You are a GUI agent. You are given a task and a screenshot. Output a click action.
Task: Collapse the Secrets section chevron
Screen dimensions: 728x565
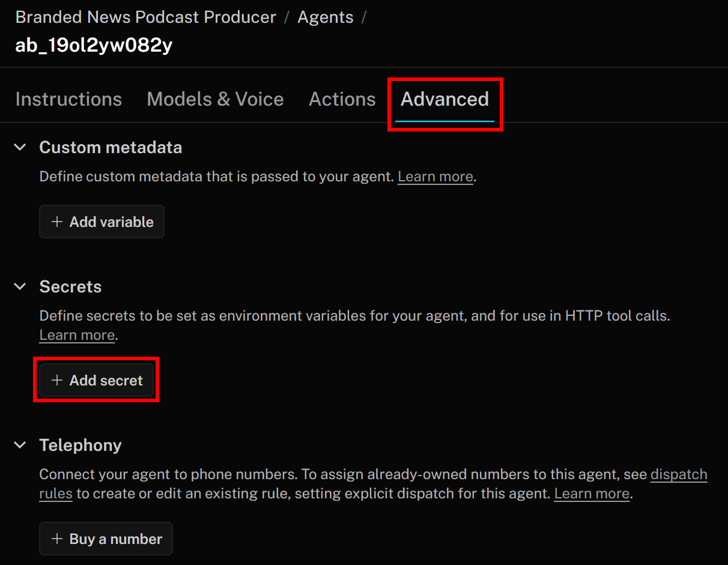19,286
